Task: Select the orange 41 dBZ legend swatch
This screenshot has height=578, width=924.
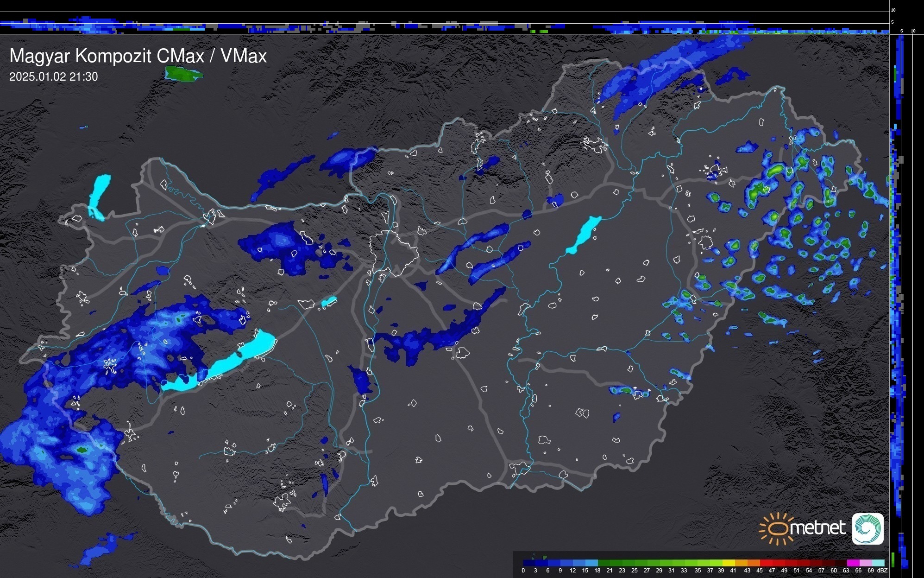Action: 740,563
